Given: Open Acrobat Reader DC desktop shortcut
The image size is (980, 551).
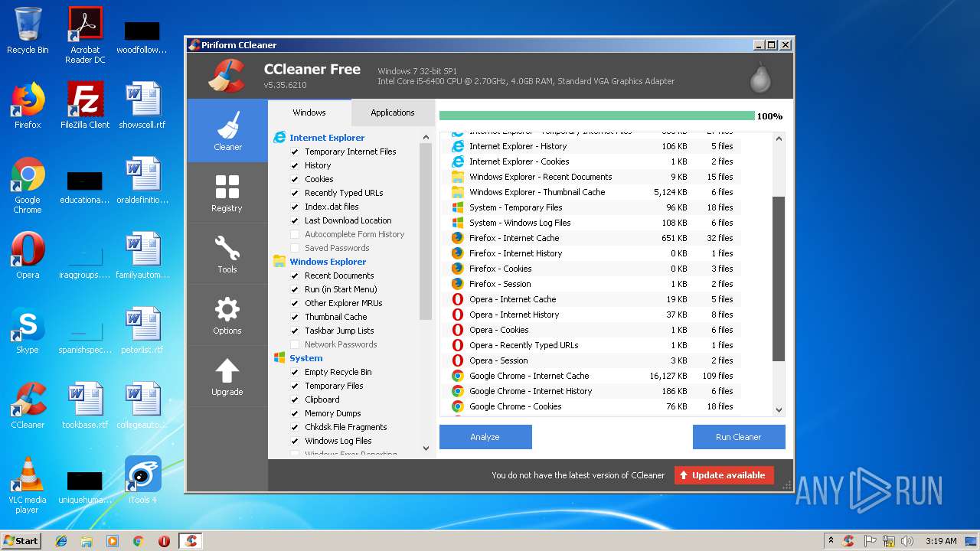Looking at the screenshot, I should (x=85, y=35).
